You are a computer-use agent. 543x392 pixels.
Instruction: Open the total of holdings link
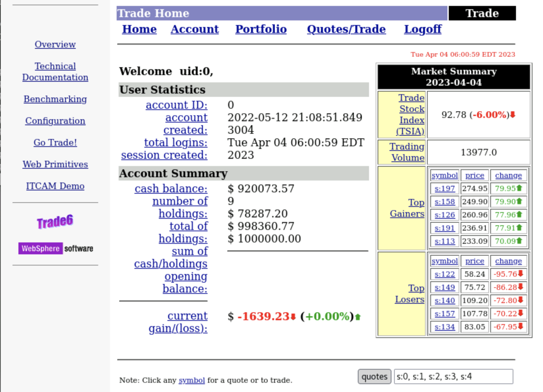(x=183, y=232)
